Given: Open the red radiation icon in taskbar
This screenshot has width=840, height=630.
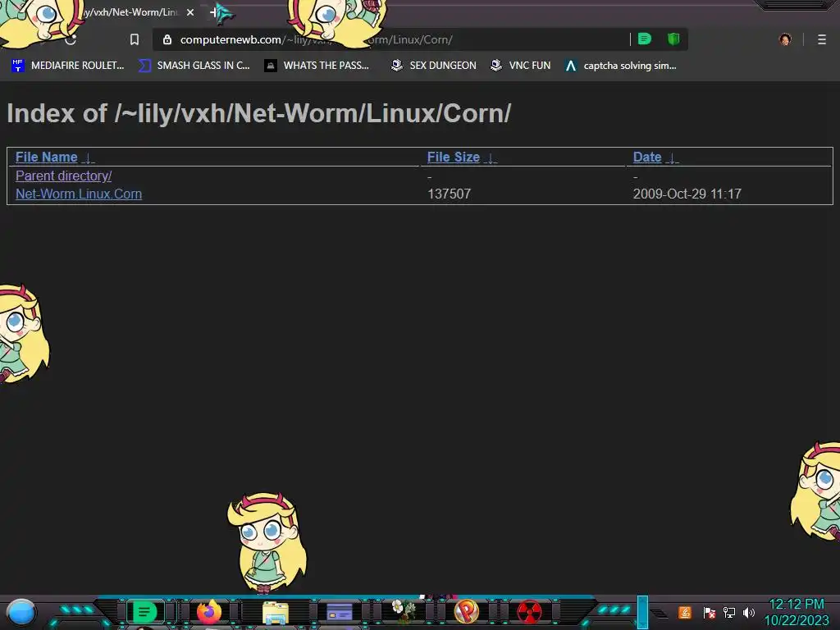Looking at the screenshot, I should pos(529,612).
